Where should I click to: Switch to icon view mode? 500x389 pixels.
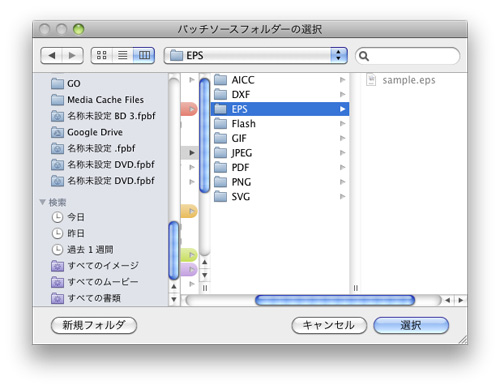click(x=102, y=55)
